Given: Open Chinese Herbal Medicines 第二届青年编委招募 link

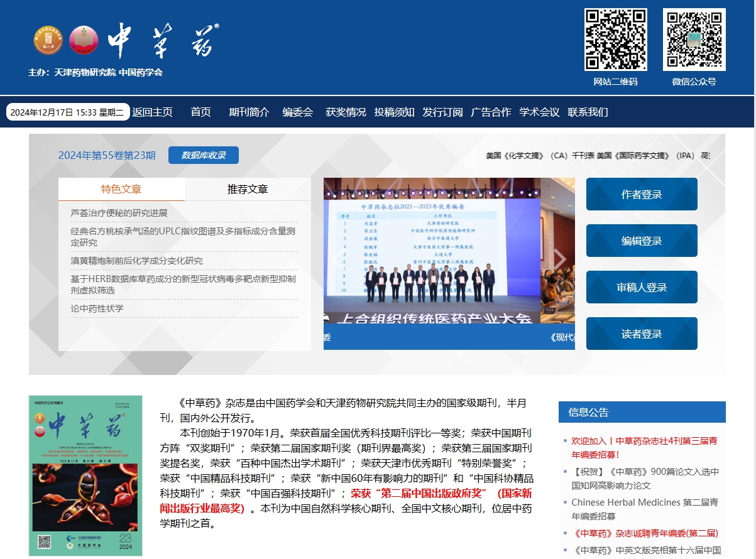Looking at the screenshot, I should click(x=645, y=509).
